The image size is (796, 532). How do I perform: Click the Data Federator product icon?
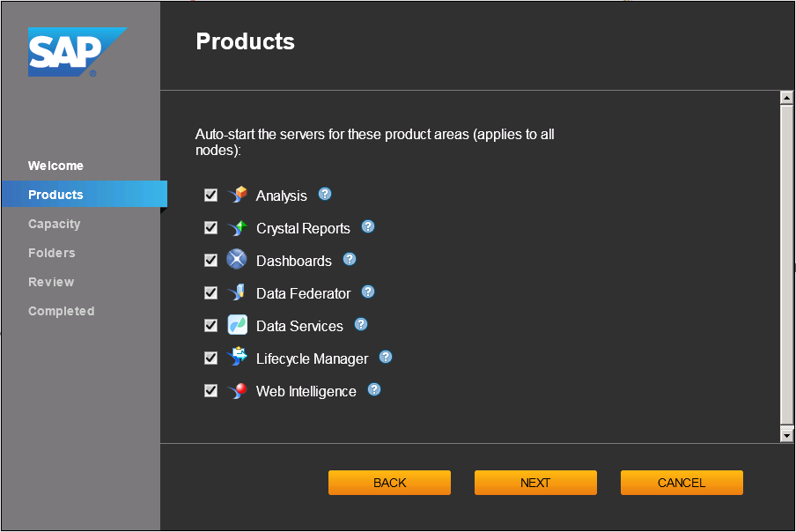237,292
